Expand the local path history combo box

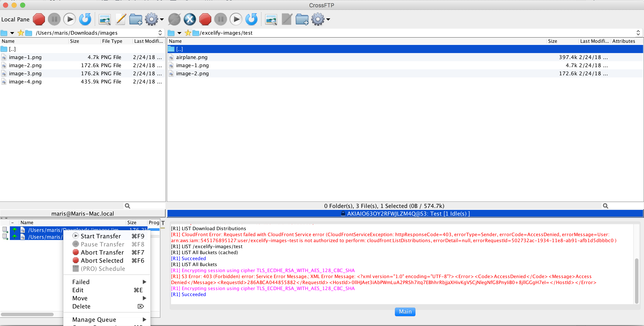160,33
